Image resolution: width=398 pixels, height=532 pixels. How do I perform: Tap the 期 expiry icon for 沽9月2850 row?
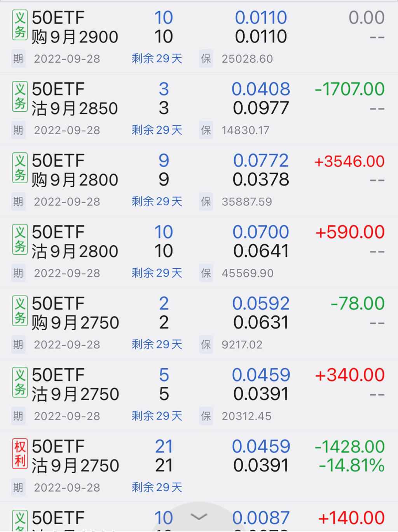18,130
